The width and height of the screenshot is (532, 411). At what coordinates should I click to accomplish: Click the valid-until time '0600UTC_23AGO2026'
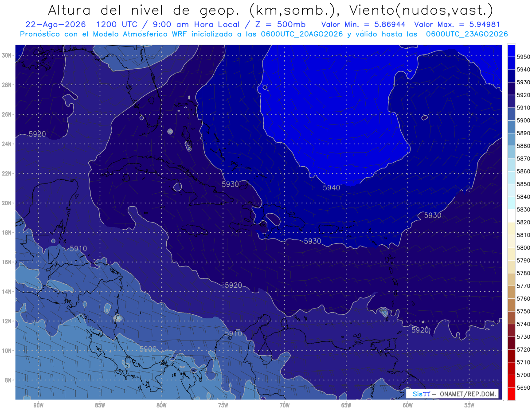click(x=466, y=34)
